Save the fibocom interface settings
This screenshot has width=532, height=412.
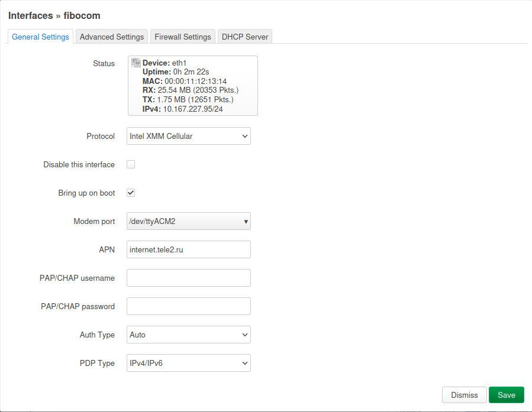506,395
